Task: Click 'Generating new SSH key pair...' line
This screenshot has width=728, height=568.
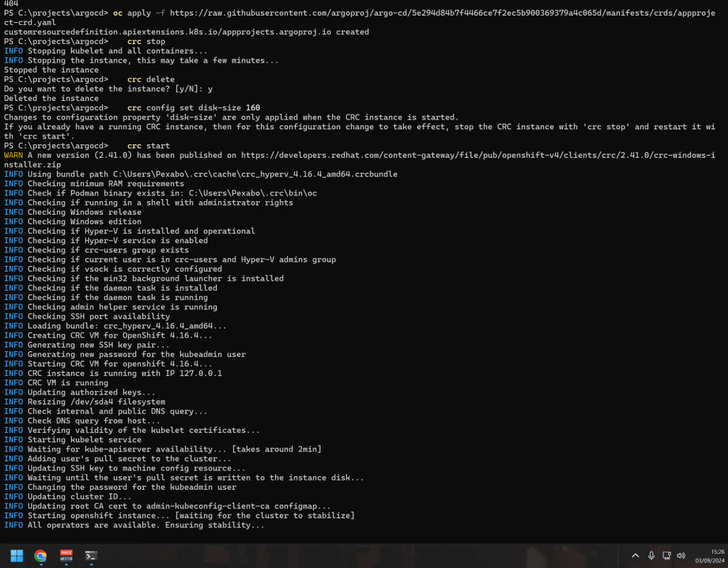Action: click(x=87, y=345)
